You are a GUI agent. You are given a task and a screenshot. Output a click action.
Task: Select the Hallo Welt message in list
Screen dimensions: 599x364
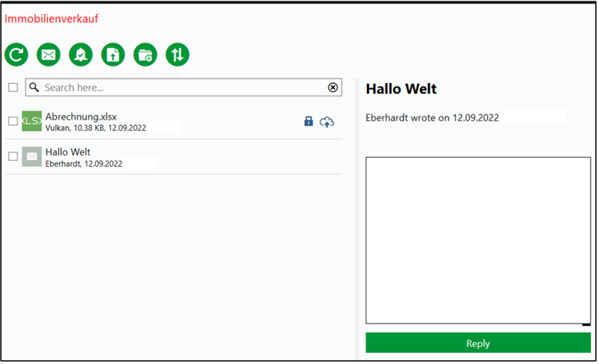click(174, 157)
